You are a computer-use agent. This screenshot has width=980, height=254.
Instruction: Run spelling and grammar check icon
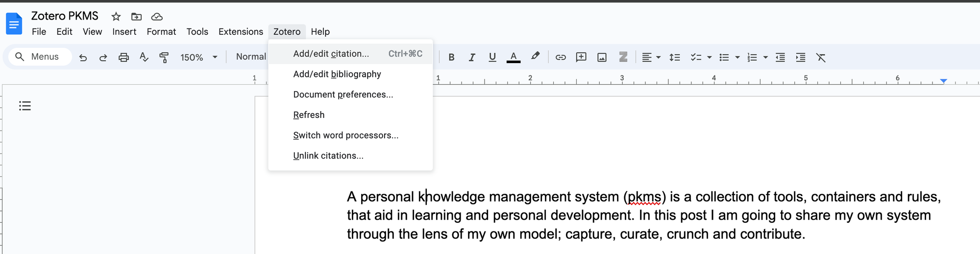coord(144,57)
